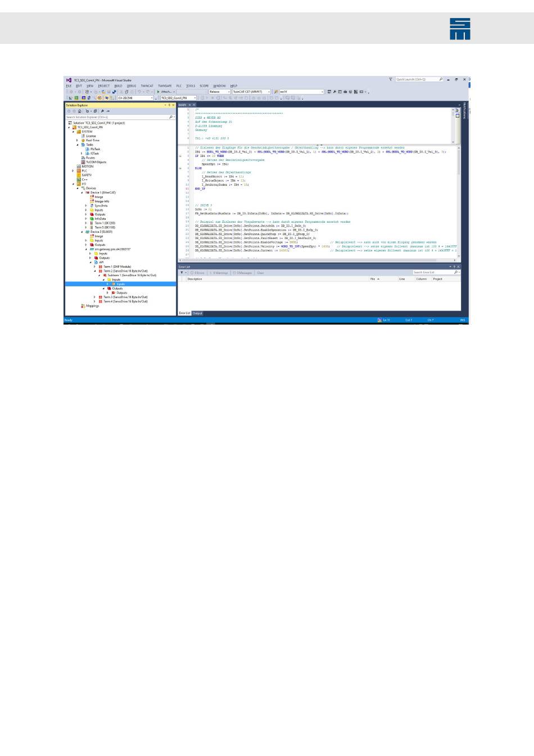Click the feedback funnel icon beside Quick Launch
Image resolution: width=534 pixels, height=756 pixels.
click(391, 79)
